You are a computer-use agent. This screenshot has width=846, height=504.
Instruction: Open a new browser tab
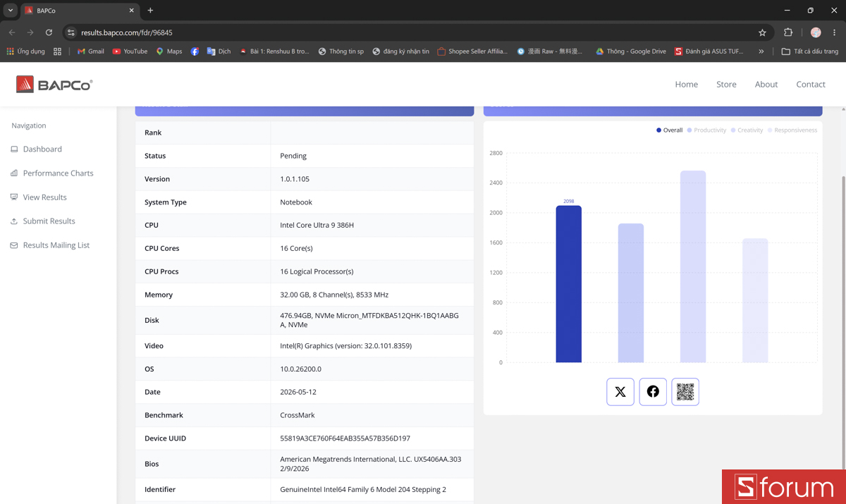pos(150,11)
